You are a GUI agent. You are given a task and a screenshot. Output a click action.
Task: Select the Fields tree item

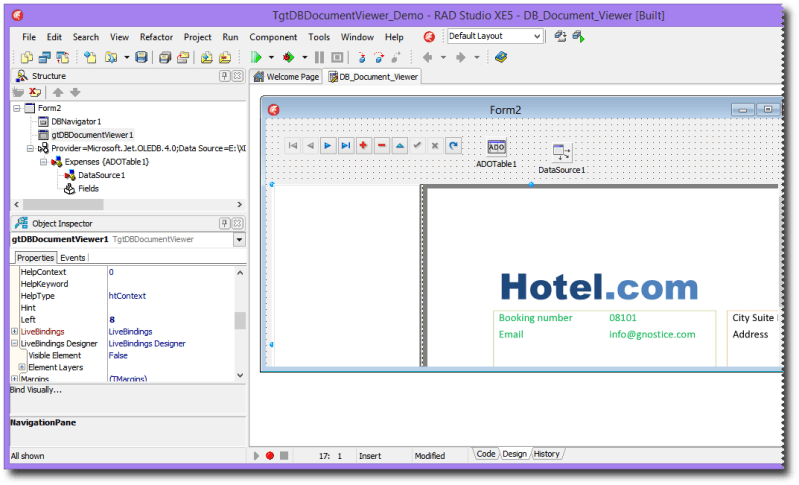(88, 189)
